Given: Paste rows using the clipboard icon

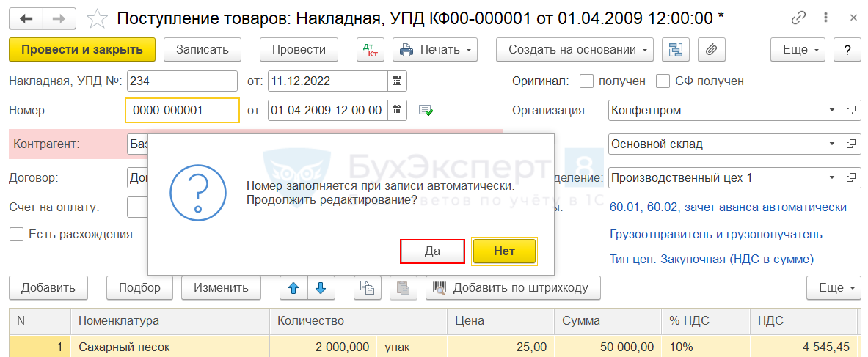Looking at the screenshot, I should coord(404,288).
